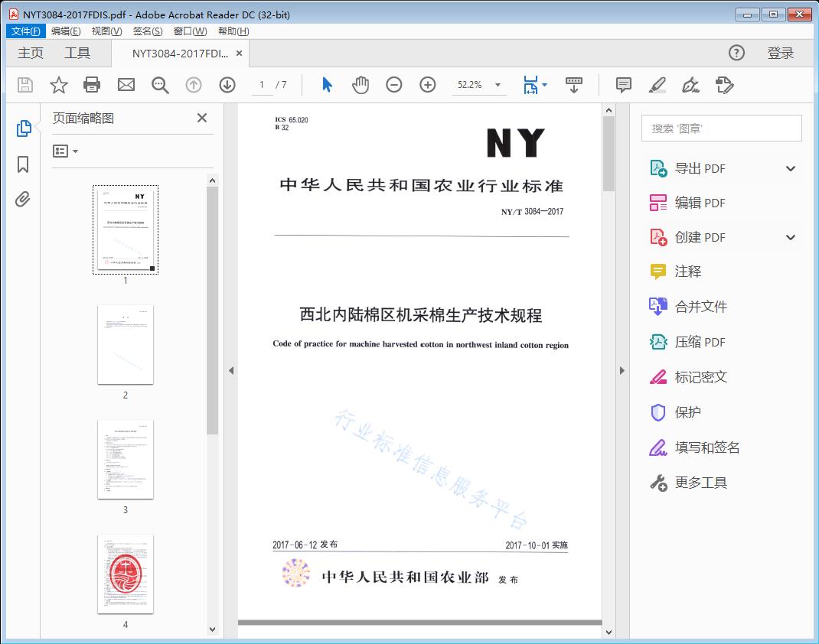Image resolution: width=819 pixels, height=644 pixels.
Task: Open the 视图 menu
Action: pos(105,31)
